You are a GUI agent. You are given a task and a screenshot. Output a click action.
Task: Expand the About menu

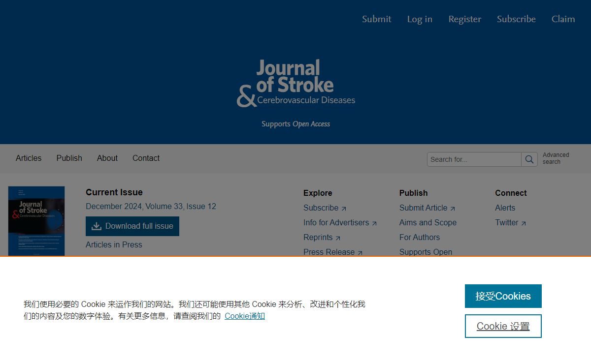[107, 158]
